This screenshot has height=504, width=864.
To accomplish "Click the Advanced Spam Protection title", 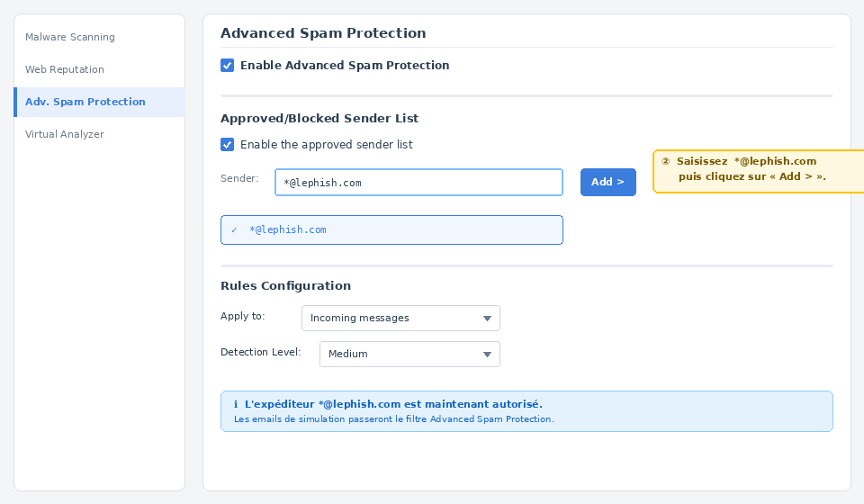I will point(323,33).
